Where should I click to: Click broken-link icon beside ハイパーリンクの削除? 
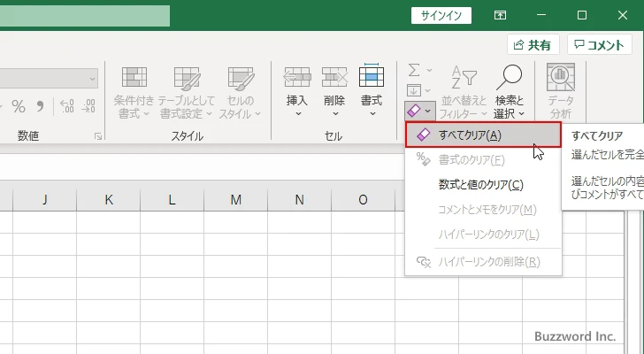coord(424,262)
